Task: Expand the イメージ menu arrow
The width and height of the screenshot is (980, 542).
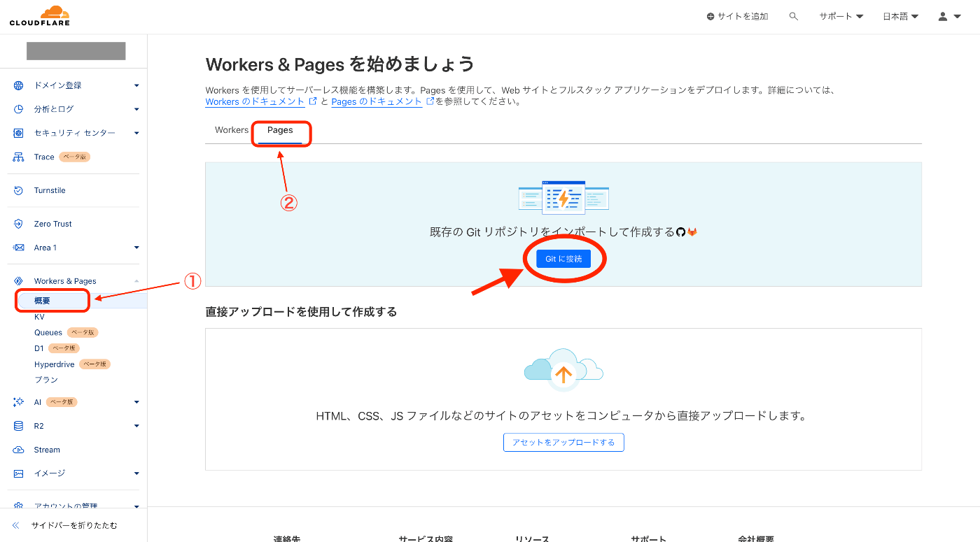Action: click(x=136, y=473)
